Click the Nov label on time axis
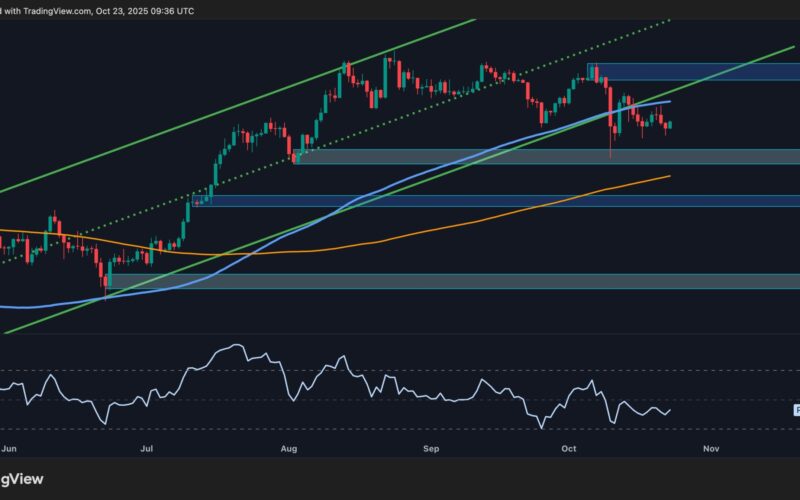The image size is (800, 500). pyautogui.click(x=711, y=450)
